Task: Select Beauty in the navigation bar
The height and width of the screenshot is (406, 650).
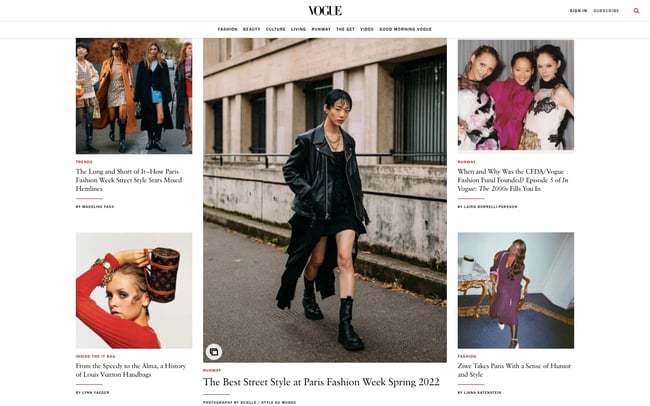Action: (252, 29)
